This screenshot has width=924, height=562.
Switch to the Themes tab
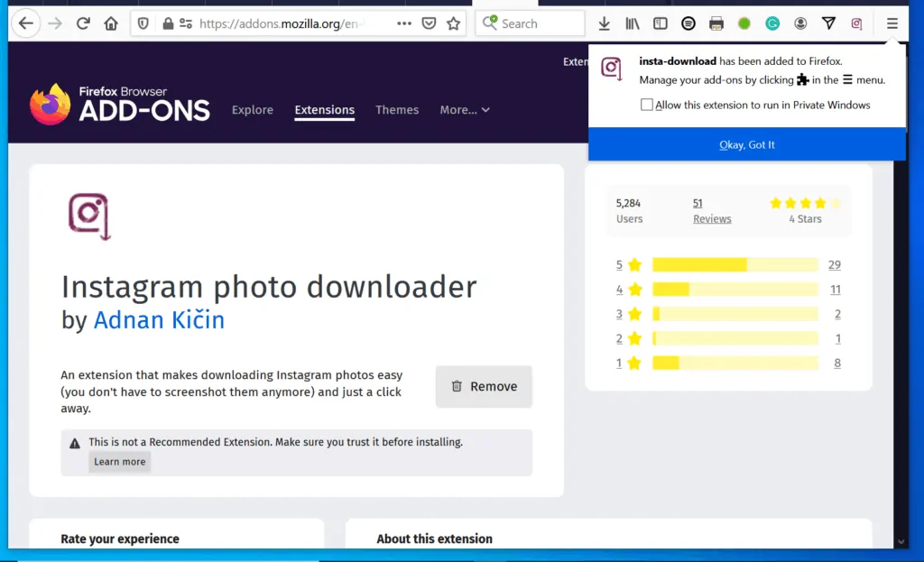point(397,109)
